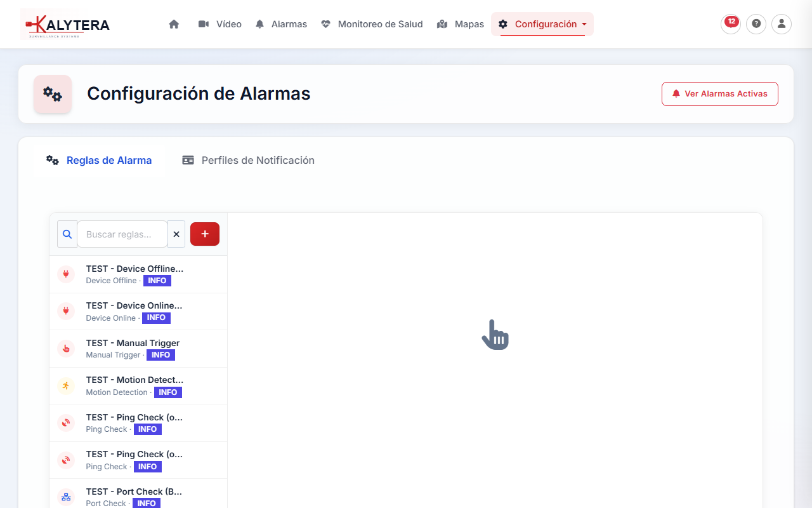Open the Video menu item
This screenshot has width=812, height=508.
click(x=219, y=24)
